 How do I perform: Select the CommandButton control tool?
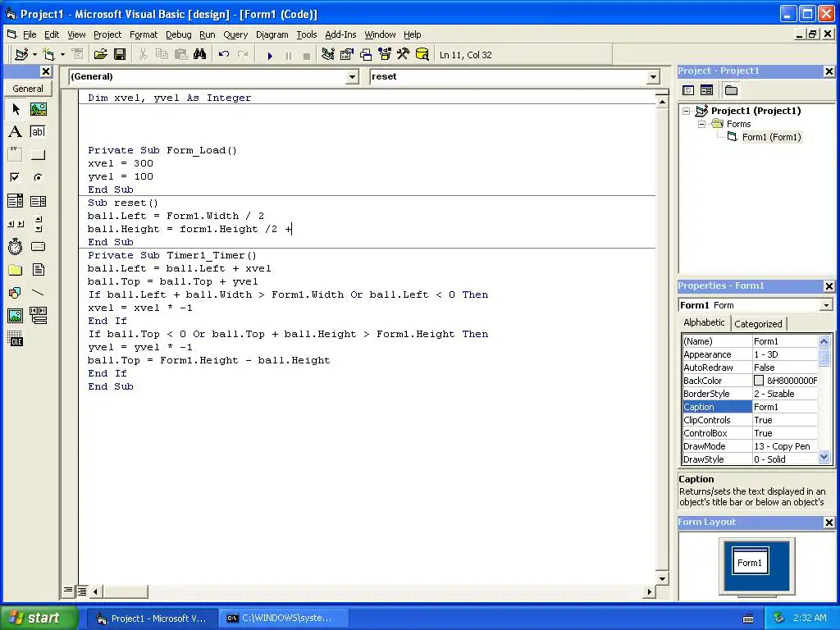tap(38, 155)
